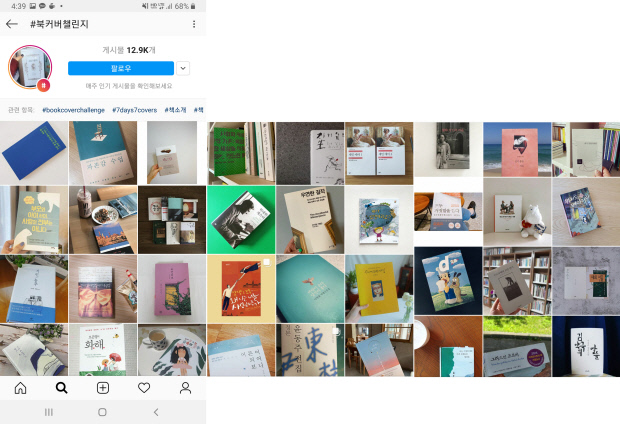Open the orange illustrated book post

(x=241, y=289)
